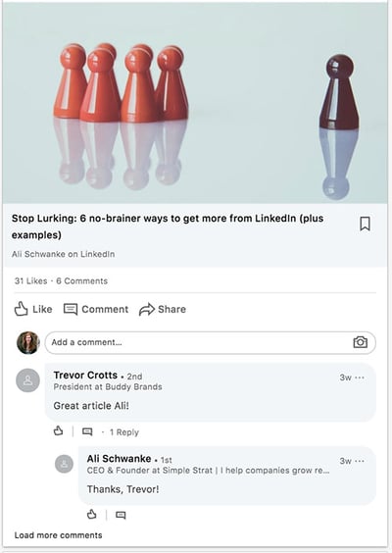Click the Comment speech bubble icon

[71, 309]
